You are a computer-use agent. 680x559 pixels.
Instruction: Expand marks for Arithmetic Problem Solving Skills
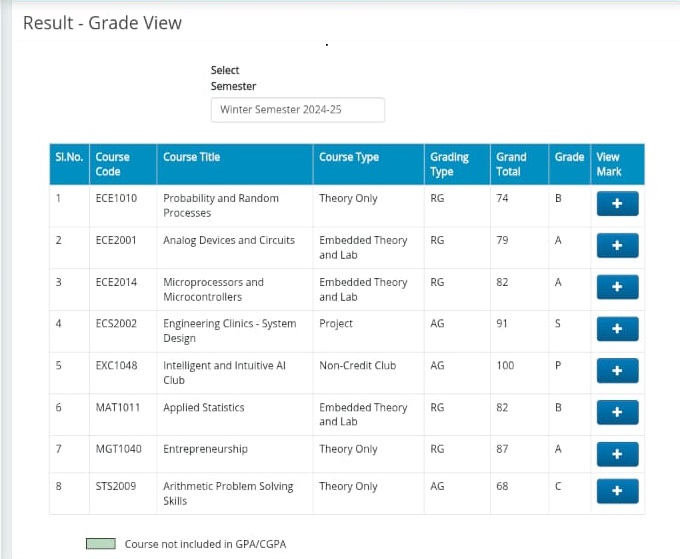point(617,491)
